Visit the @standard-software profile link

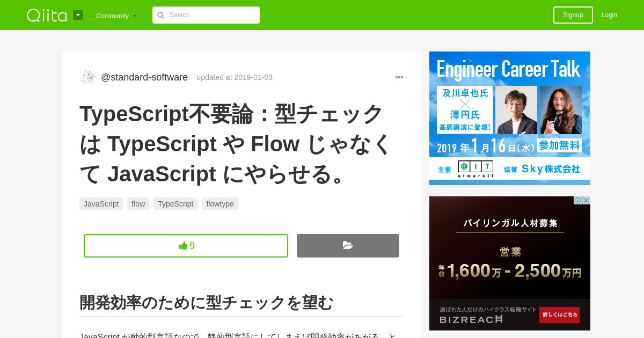click(x=144, y=77)
